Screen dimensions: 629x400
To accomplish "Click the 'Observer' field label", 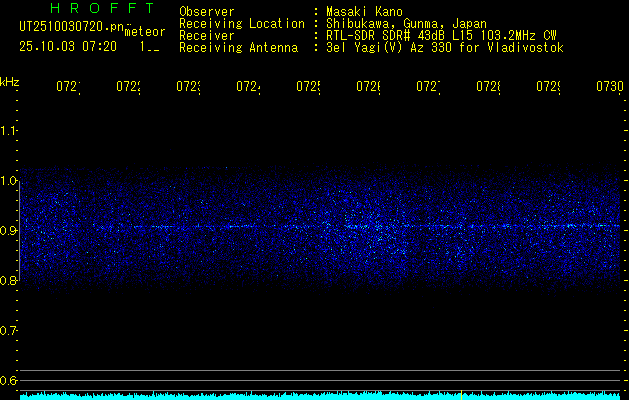I will point(207,12).
